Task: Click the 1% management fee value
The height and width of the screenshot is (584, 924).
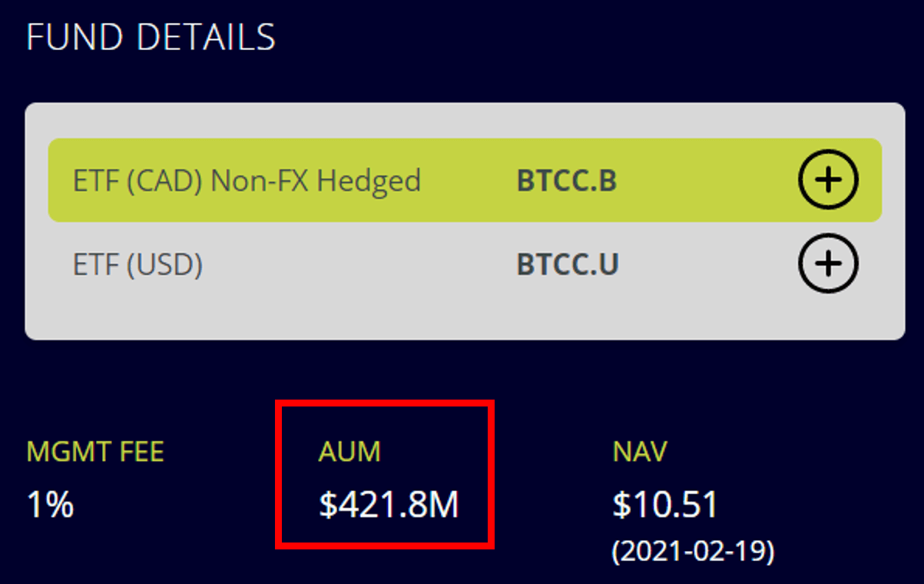Action: click(50, 505)
